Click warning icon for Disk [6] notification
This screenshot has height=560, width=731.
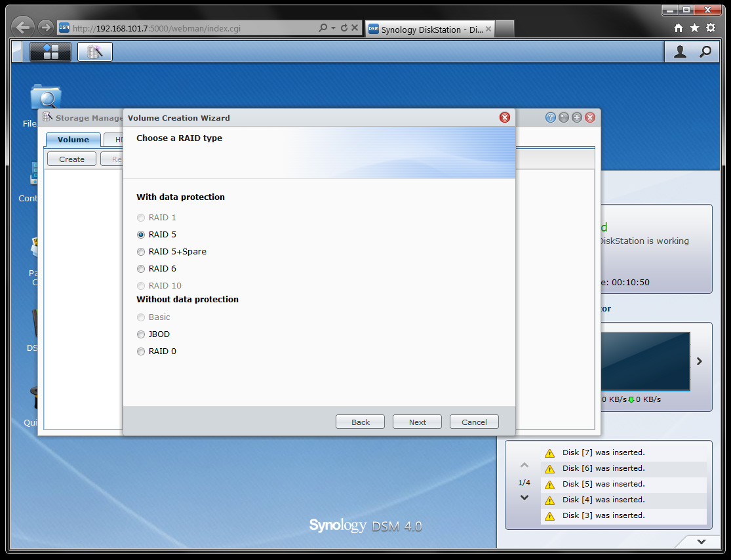tap(549, 469)
